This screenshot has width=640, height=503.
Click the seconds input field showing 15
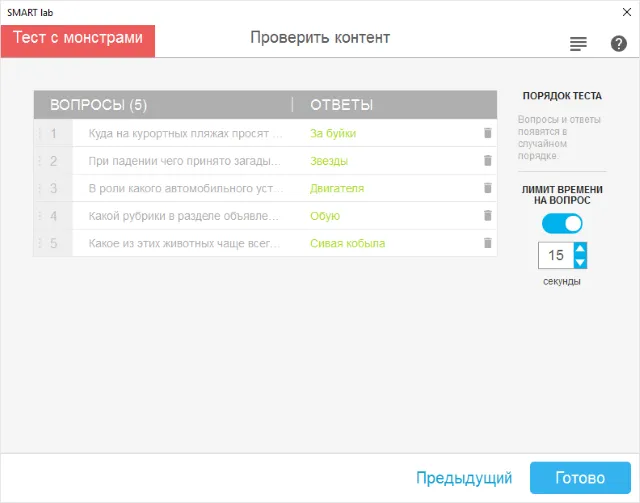coord(556,255)
